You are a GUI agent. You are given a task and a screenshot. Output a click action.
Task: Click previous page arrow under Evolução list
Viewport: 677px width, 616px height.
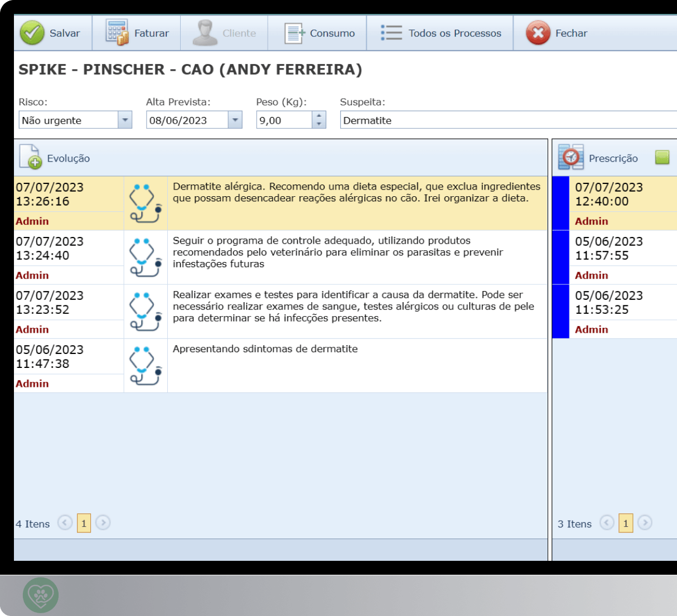pos(65,523)
